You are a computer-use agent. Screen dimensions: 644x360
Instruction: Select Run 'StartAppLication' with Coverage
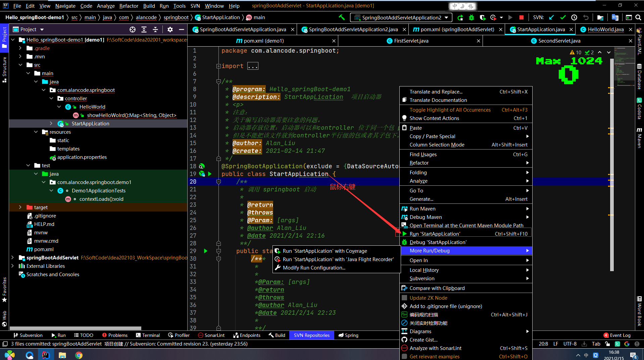click(x=337, y=251)
